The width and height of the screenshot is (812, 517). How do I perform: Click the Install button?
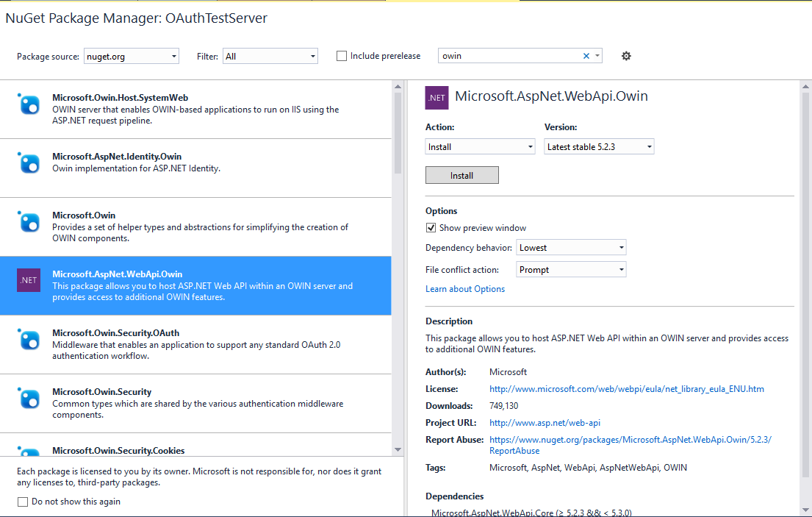coord(461,175)
